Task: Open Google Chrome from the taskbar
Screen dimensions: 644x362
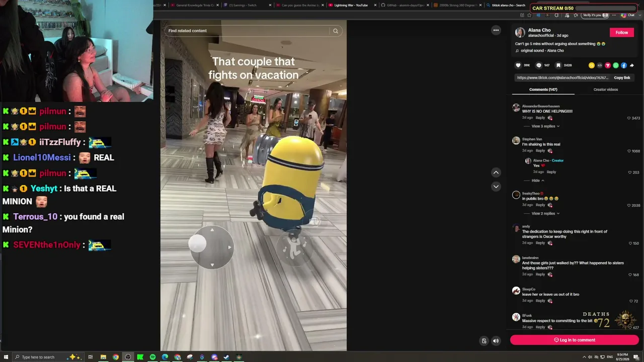Action: point(116,357)
